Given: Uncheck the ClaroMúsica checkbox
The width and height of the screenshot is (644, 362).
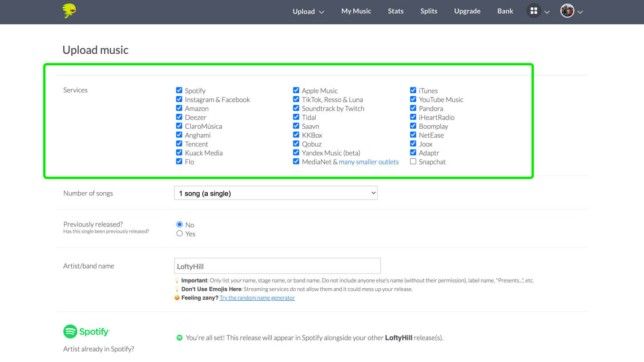Looking at the screenshot, I should click(179, 126).
